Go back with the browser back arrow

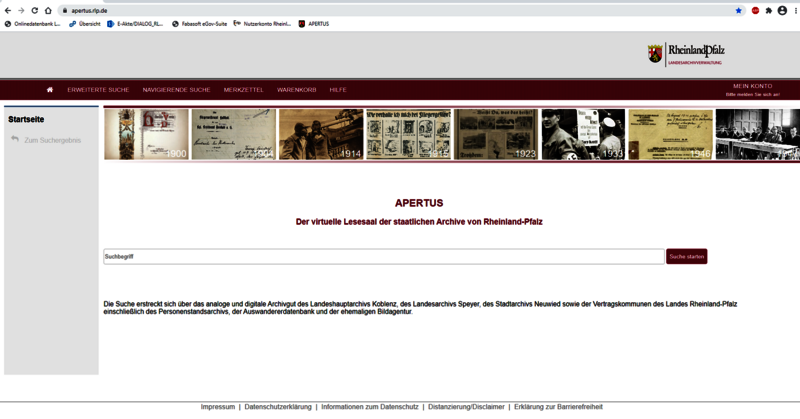[x=8, y=10]
